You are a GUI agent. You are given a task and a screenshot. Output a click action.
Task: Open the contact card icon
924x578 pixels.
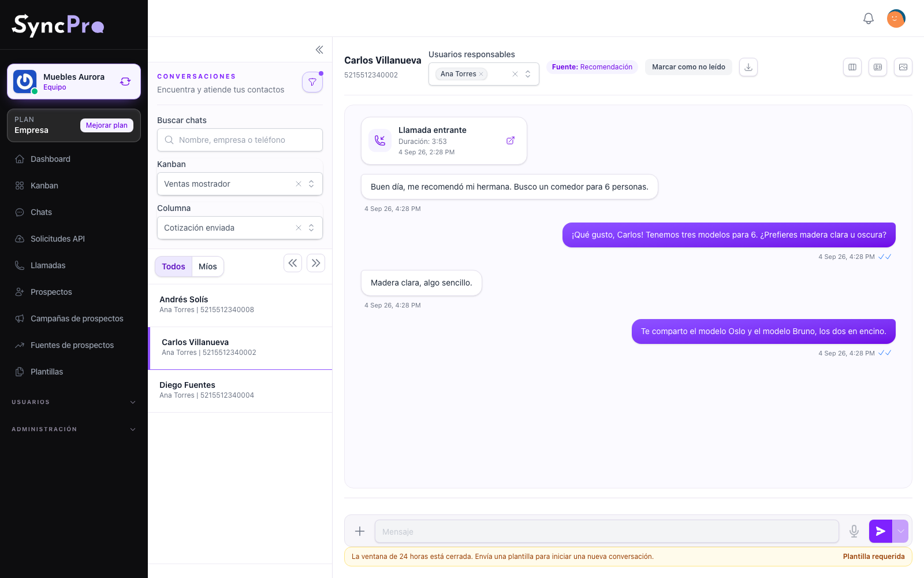[878, 67]
